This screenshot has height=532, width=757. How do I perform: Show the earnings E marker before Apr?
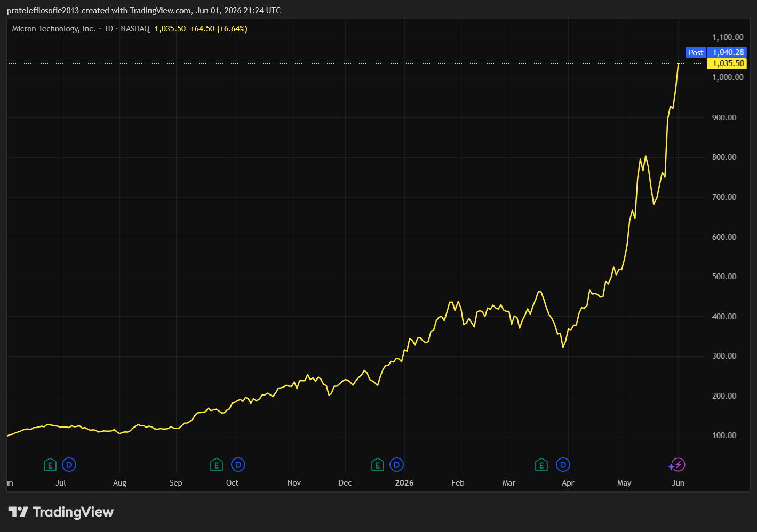(x=541, y=465)
